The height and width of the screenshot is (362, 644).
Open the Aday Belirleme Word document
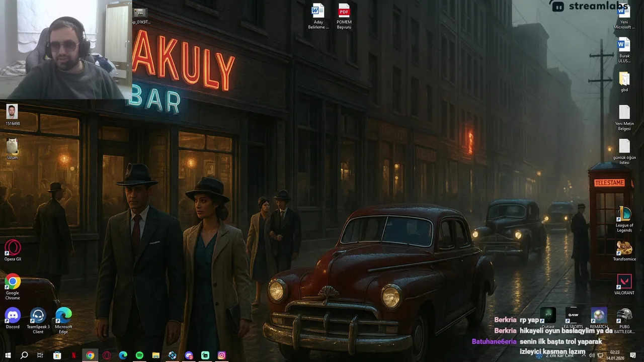(x=318, y=16)
